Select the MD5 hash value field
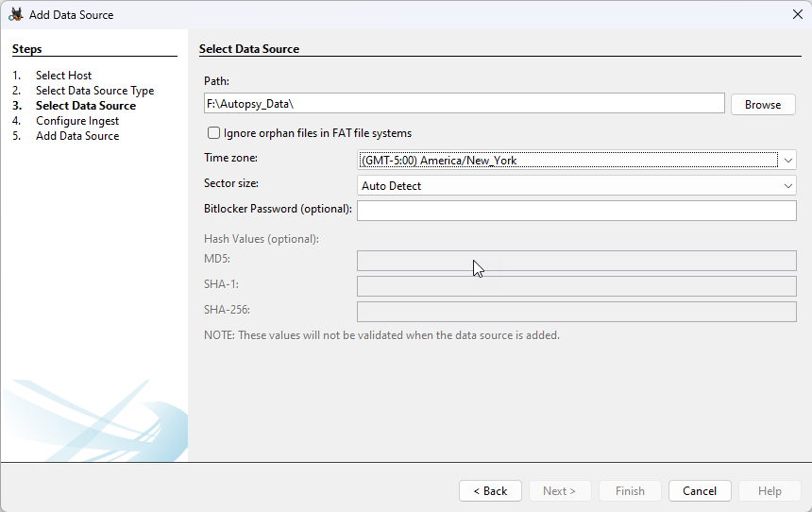 click(x=576, y=261)
